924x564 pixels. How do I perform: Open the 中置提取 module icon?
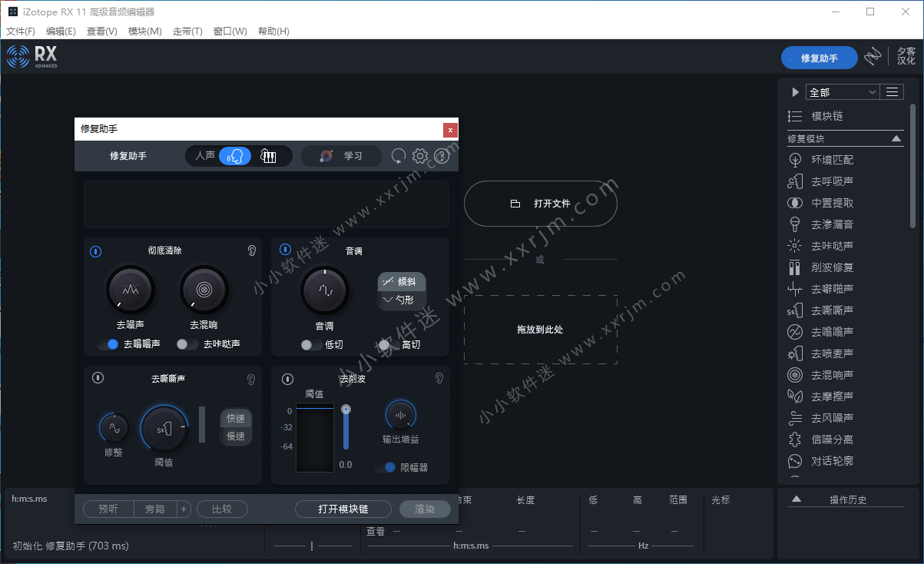click(795, 203)
